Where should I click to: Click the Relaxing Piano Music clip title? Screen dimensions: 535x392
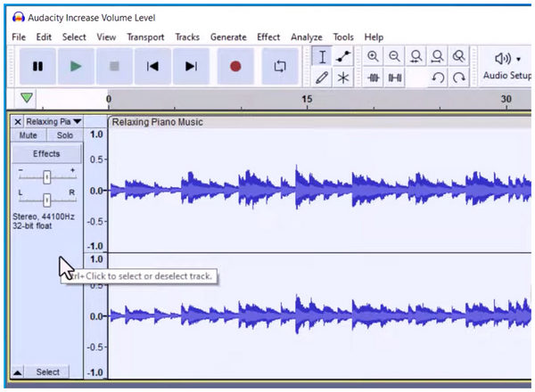tap(157, 122)
